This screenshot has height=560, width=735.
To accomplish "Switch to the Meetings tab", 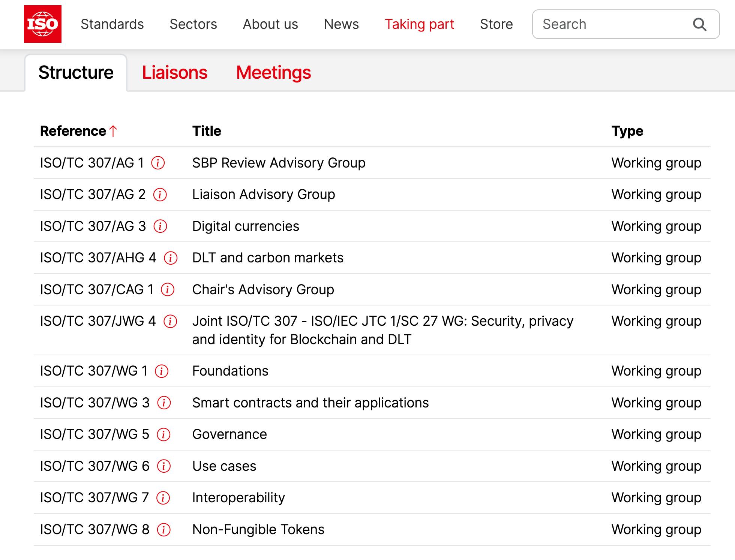I will (273, 73).
